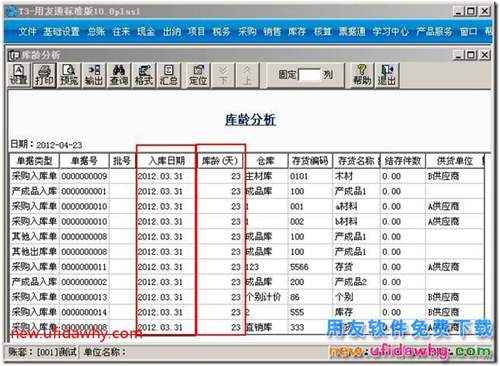The image size is (500, 366).
Task: Select the 仓库 column header
Action: pyautogui.click(x=266, y=161)
